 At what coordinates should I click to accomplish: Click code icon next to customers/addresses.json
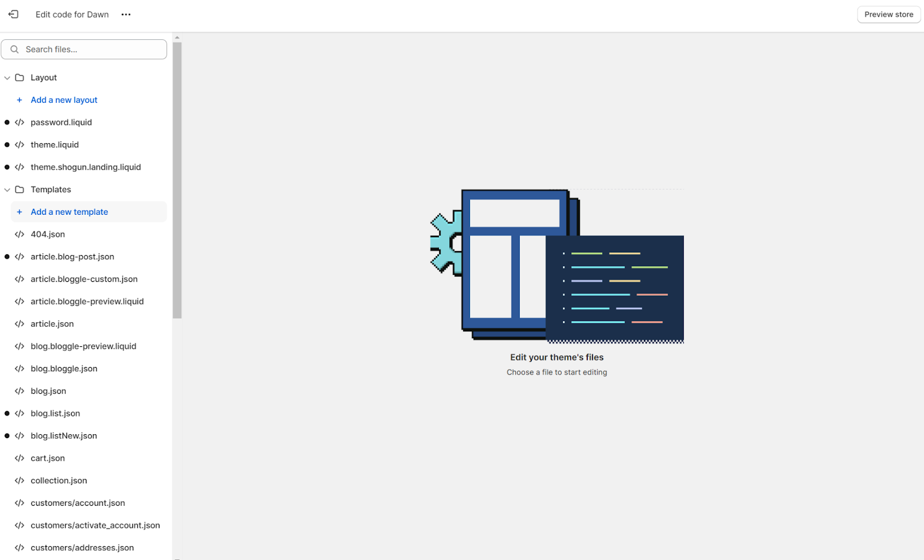(x=20, y=548)
